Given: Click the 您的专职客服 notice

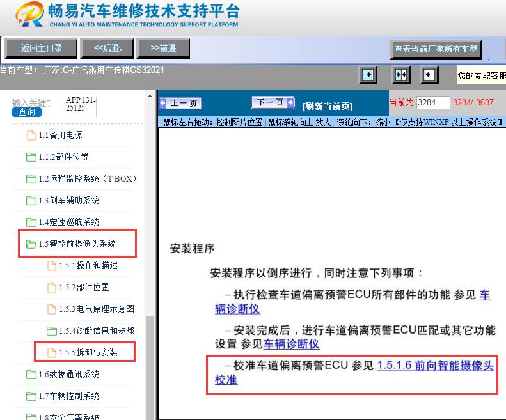Looking at the screenshot, I should pyautogui.click(x=482, y=75).
